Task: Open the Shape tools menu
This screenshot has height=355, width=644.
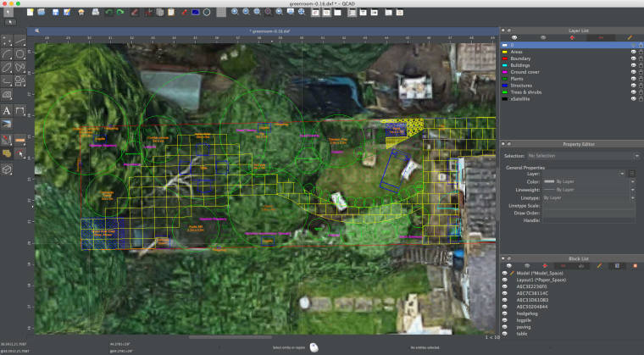Action: point(19,80)
